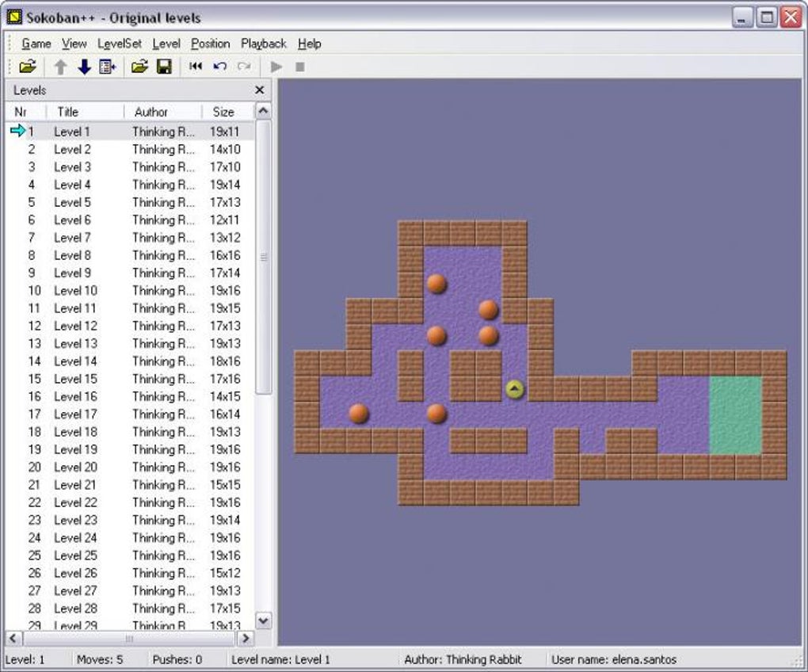Select Level 2 row
This screenshot has width=808, height=672.
coord(130,150)
